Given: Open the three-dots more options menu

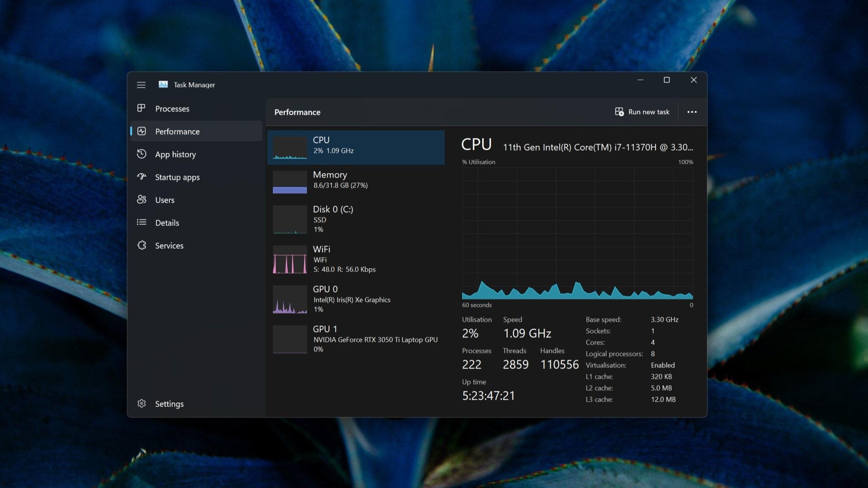Looking at the screenshot, I should (692, 112).
